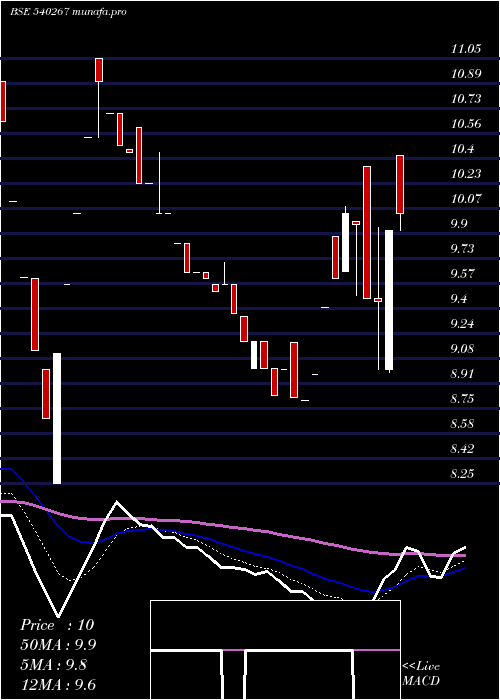The image size is (500, 700).
Task: Click the 5MA : 9.8 readout
Action: pos(54,665)
